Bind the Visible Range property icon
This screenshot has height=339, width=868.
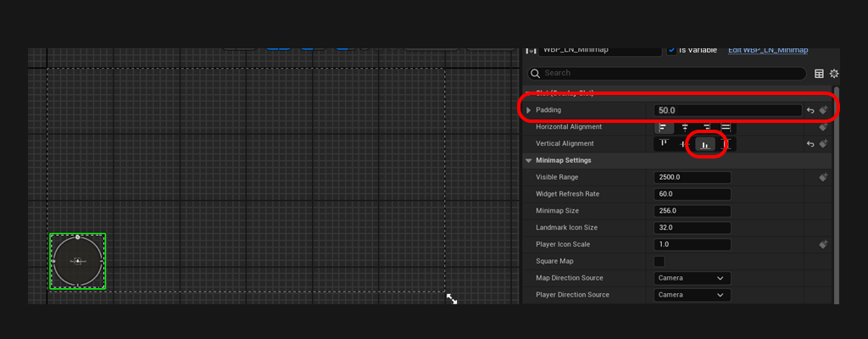click(823, 177)
